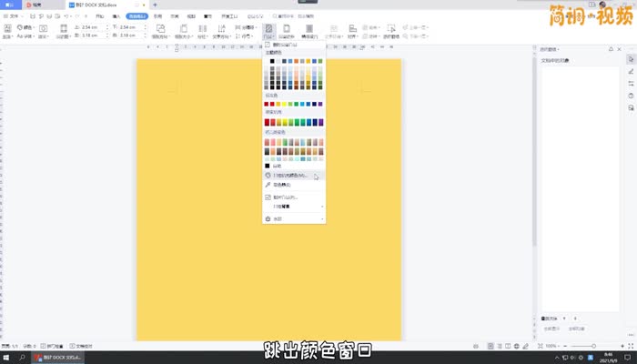Switch to the 插入 (Insert) tab
Image resolution: width=637 pixels, height=364 pixels.
tap(116, 16)
